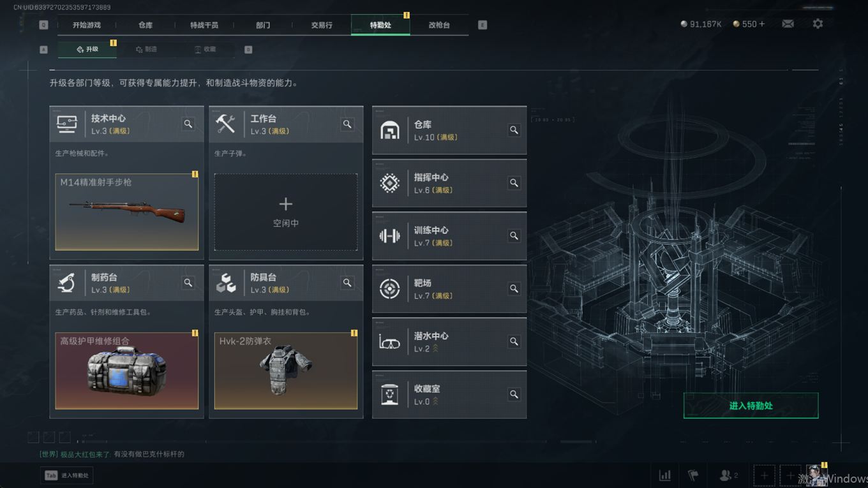Viewport: 868px width, 488px height.
Task: Open settings gear icon
Action: tap(818, 24)
